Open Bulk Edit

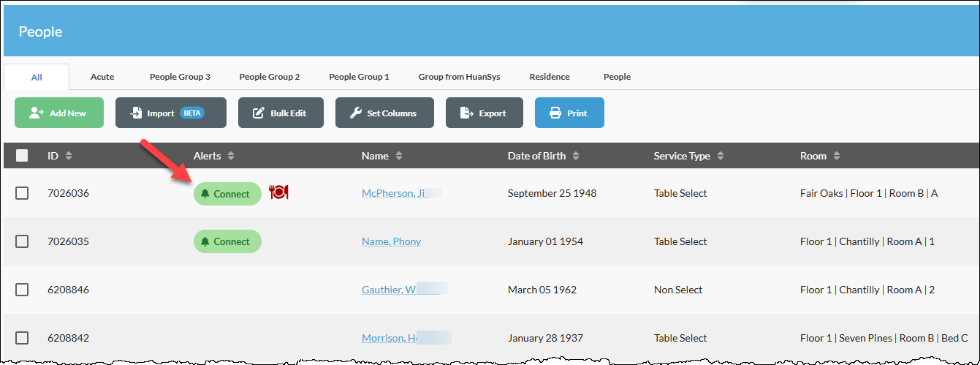pos(281,113)
